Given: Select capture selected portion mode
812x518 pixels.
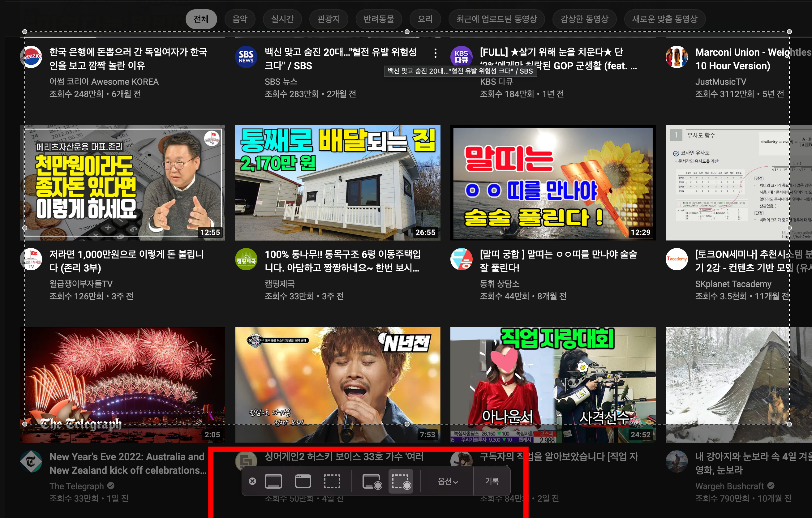Looking at the screenshot, I should [x=332, y=481].
